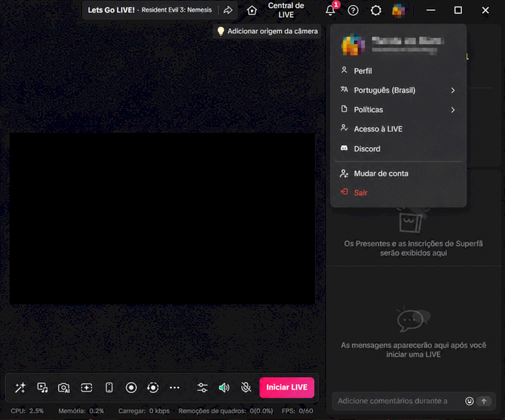The image size is (505, 420).
Task: Click the share arrow beside the stream title
Action: point(228,10)
